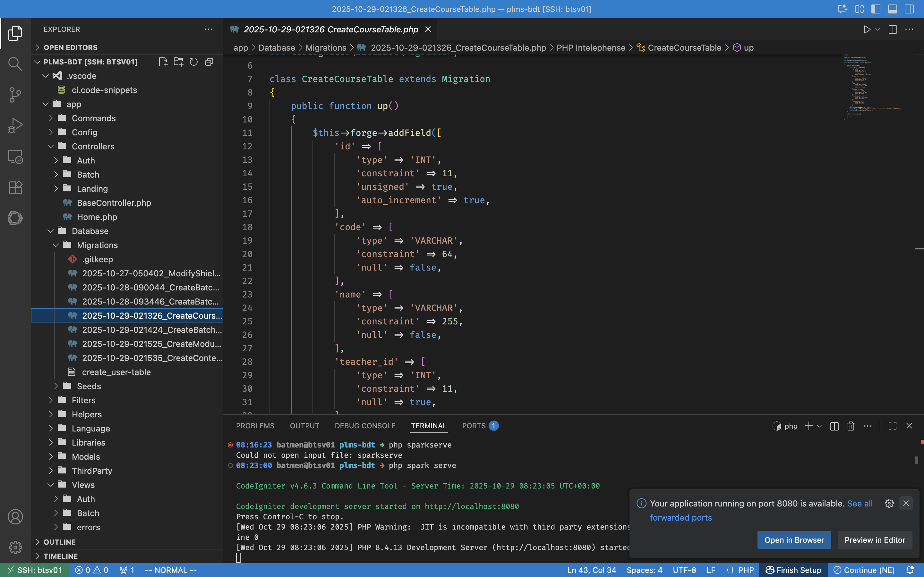Toggle the primary side bar layout icon
The width and height of the screenshot is (924, 577).
point(876,9)
